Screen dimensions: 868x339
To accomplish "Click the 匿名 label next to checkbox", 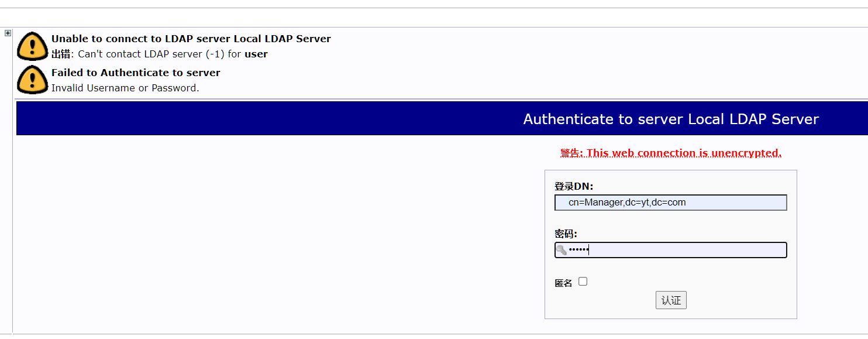I will point(563,282).
